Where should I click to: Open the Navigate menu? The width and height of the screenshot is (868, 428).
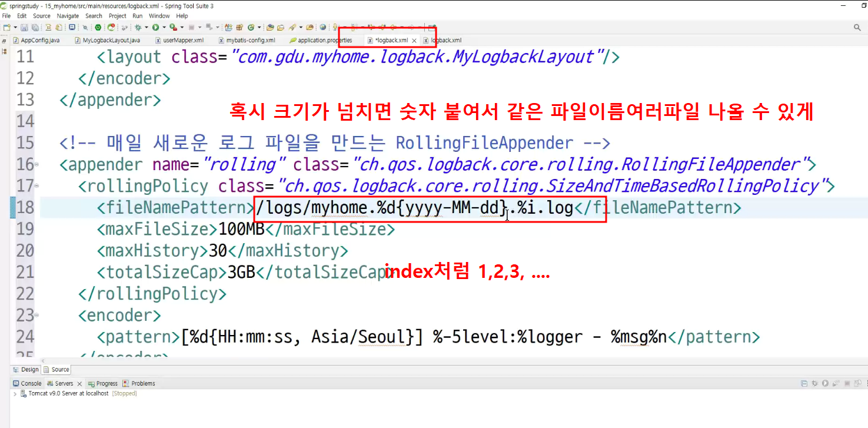pos(68,16)
